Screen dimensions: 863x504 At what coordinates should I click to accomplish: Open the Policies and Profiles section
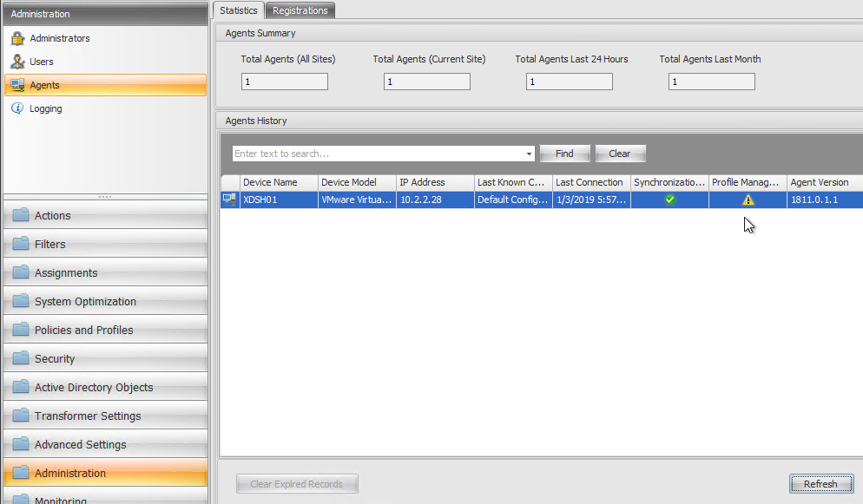pos(106,330)
